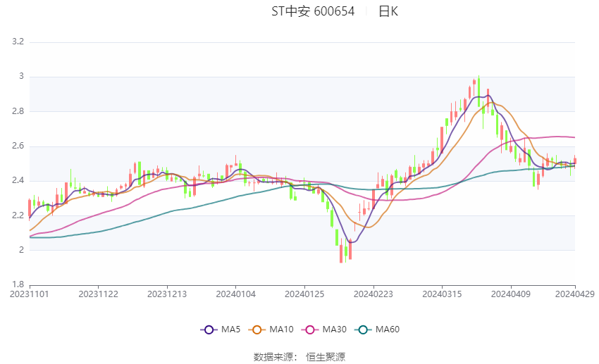Click y-axis value 2.2
Image resolution: width=599 pixels, height=364 pixels.
coord(18,215)
